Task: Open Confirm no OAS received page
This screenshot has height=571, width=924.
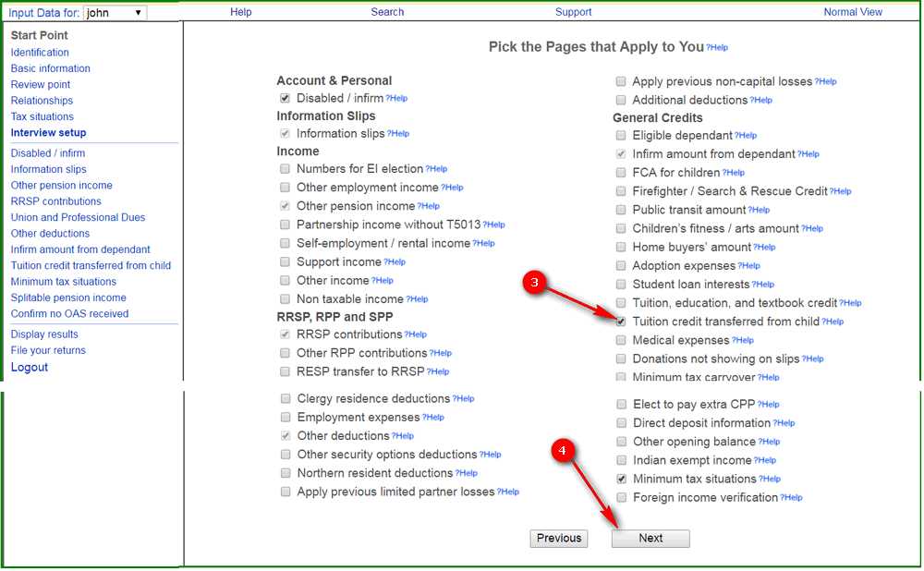Action: tap(69, 313)
